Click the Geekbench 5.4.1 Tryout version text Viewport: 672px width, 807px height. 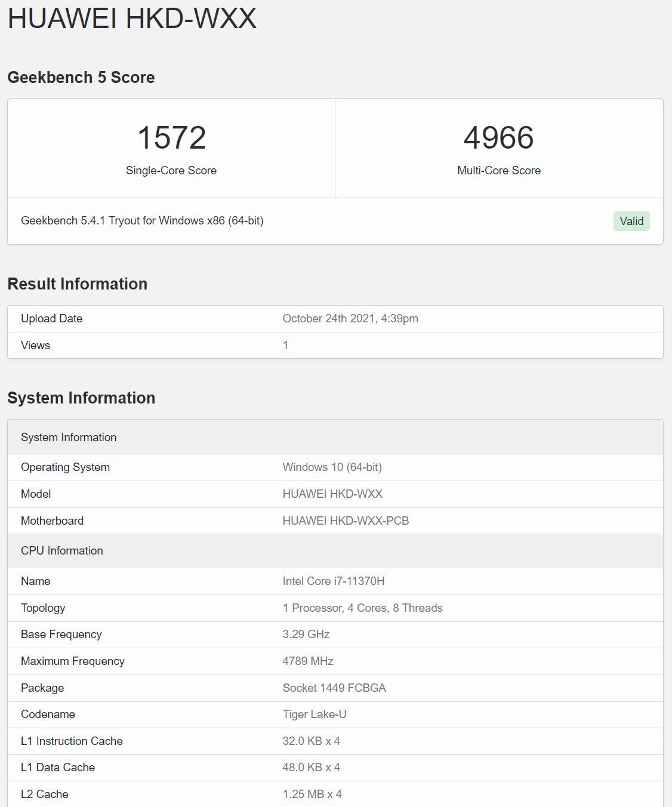142,221
